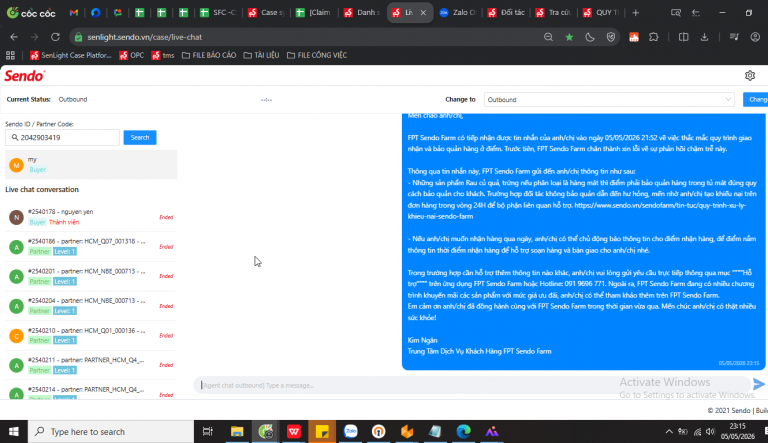Open the Gmail pinned tab
The width and height of the screenshot is (768, 443).
click(x=74, y=13)
